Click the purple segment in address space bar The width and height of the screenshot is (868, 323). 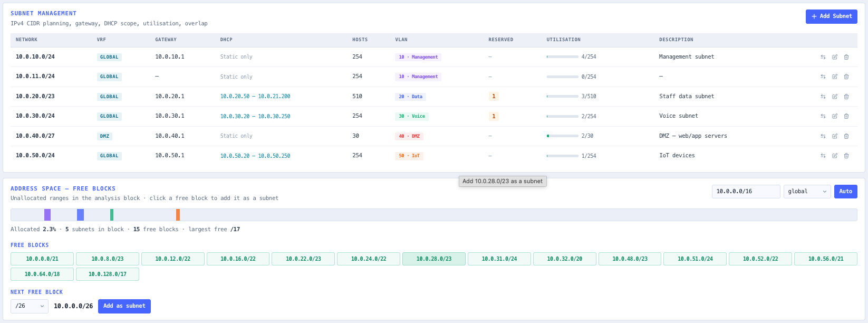pos(47,215)
